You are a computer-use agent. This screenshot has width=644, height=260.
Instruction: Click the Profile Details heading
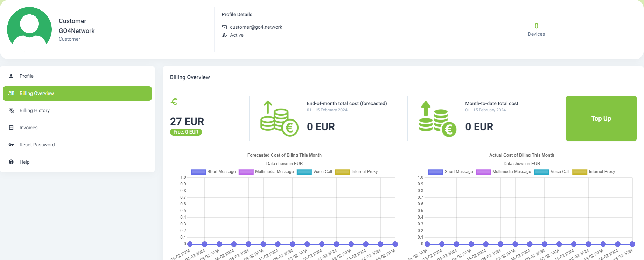(x=237, y=15)
